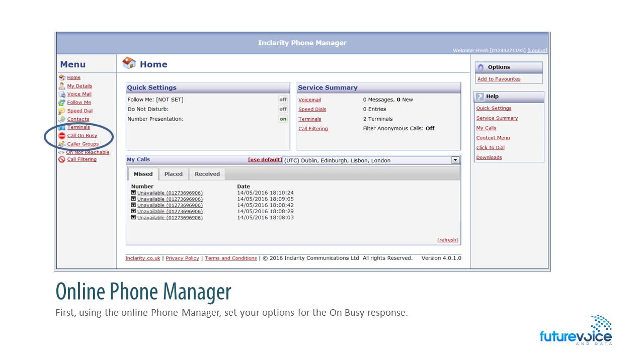The width and height of the screenshot is (644, 362).
Task: Click the Unavailable number at 18:08:03
Action: coord(170,218)
